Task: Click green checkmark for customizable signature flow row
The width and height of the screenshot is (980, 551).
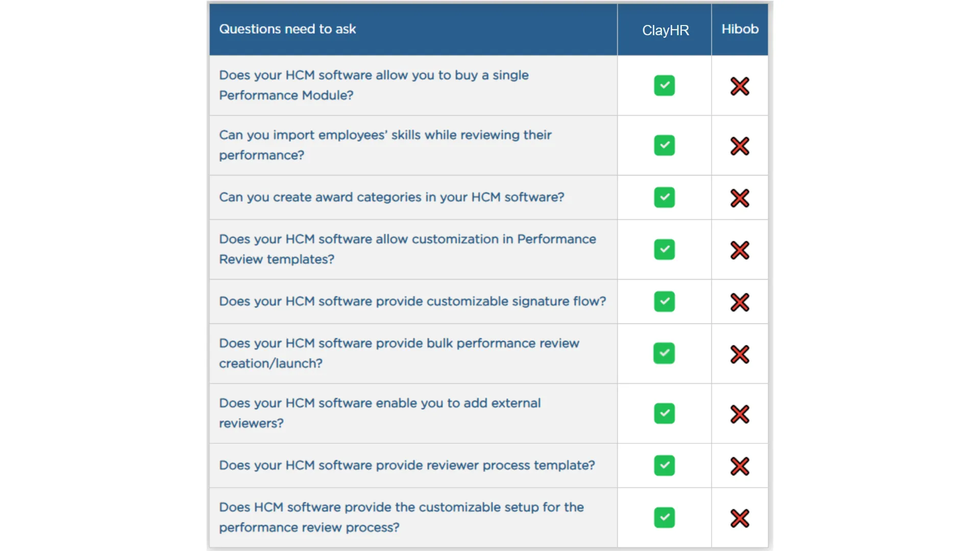Action: click(664, 302)
